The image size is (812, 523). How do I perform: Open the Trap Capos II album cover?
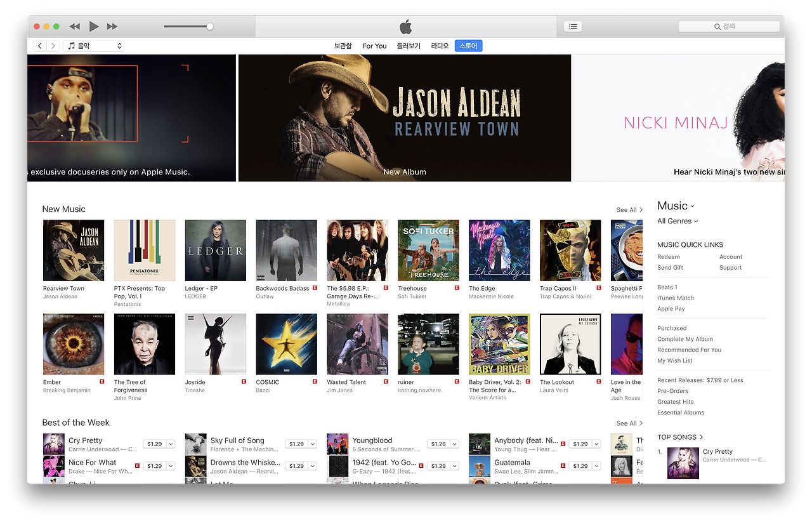pyautogui.click(x=570, y=251)
